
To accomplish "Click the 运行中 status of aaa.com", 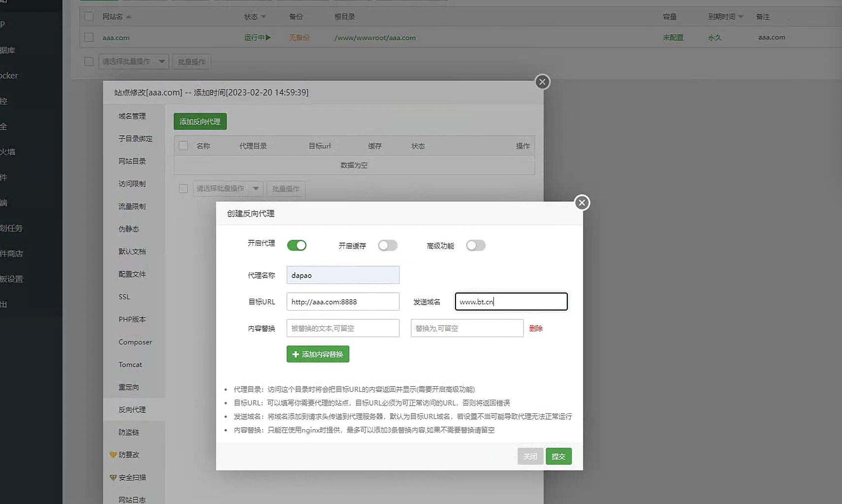I will coord(257,37).
